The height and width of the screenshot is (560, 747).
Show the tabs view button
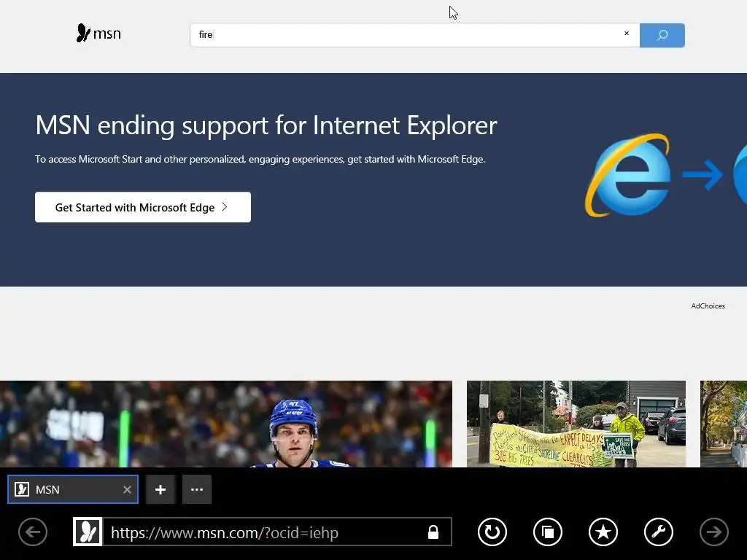tap(548, 532)
